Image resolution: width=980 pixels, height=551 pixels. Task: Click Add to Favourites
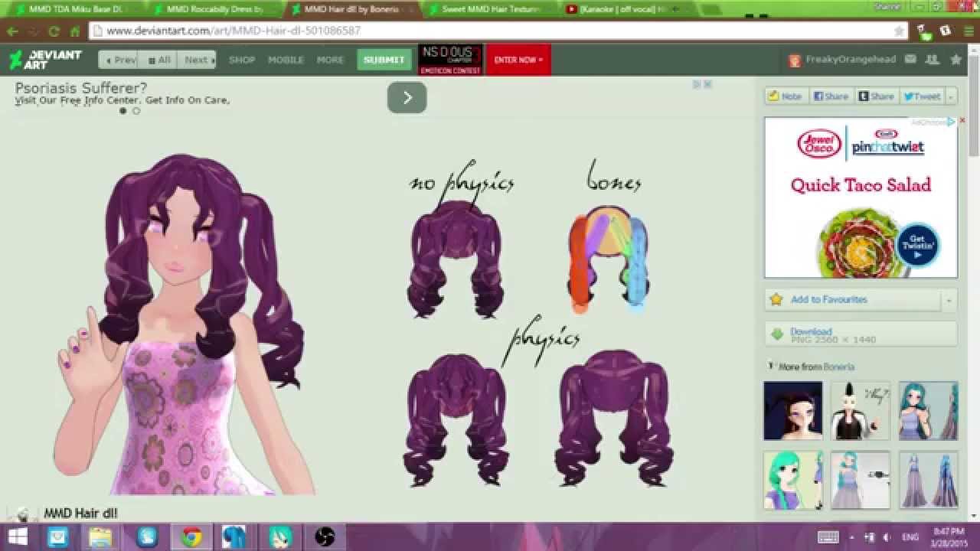pos(853,299)
